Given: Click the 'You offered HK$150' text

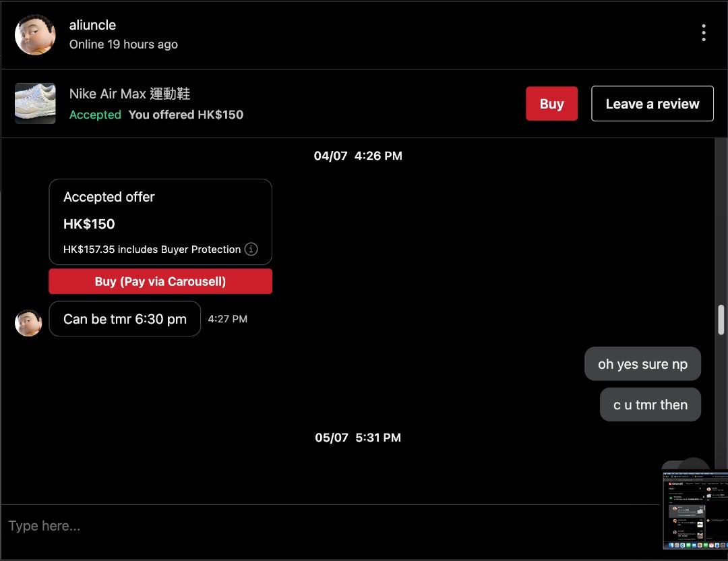Looking at the screenshot, I should point(186,115).
